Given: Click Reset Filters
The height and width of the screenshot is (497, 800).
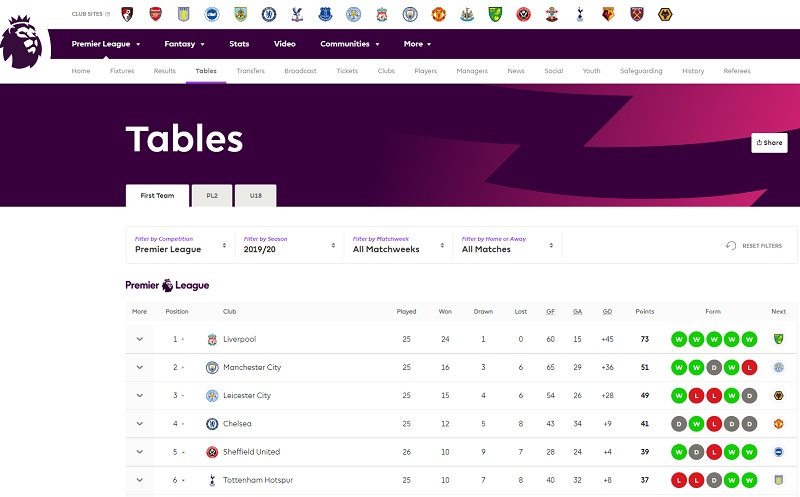Looking at the screenshot, I should click(x=754, y=245).
